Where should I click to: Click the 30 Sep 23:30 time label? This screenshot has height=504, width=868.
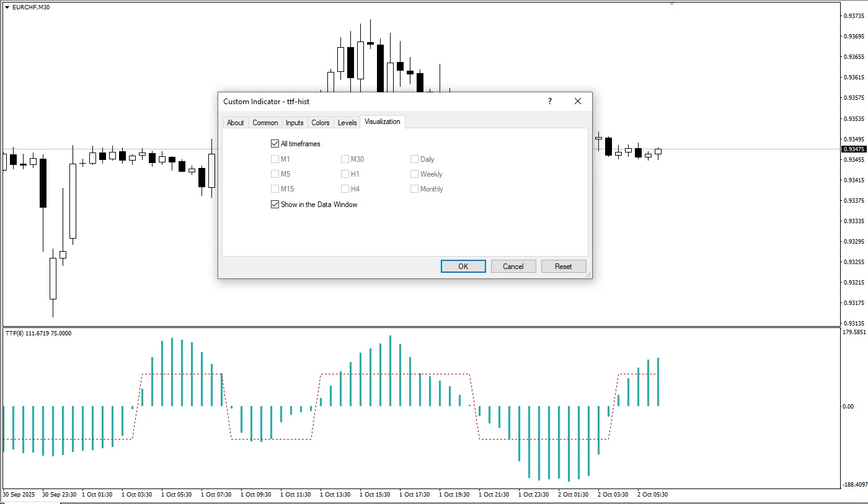pos(59,495)
